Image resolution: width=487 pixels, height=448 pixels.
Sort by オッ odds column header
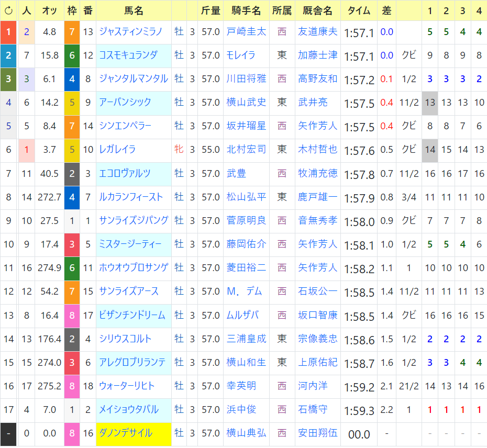click(x=50, y=11)
